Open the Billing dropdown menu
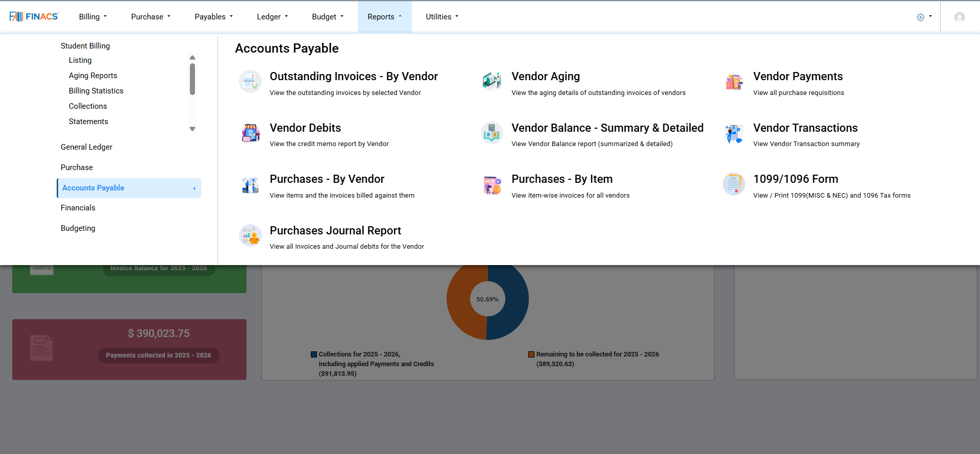The width and height of the screenshot is (980, 454). pyautogui.click(x=93, y=17)
